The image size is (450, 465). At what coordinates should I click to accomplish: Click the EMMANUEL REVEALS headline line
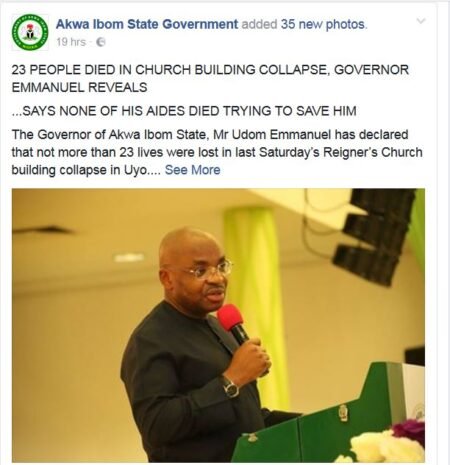click(79, 88)
